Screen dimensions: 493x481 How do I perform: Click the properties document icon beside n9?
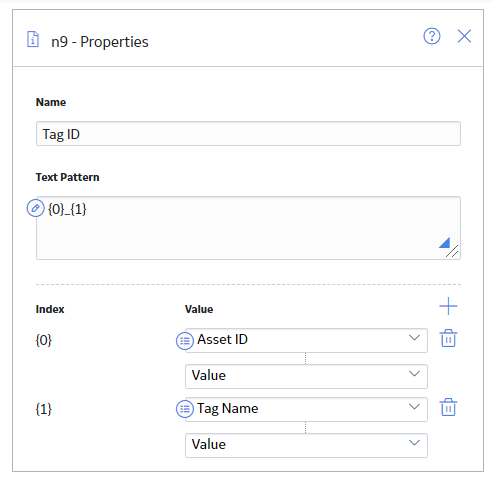click(33, 39)
